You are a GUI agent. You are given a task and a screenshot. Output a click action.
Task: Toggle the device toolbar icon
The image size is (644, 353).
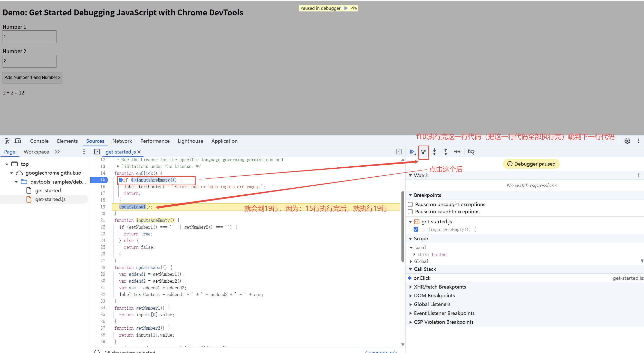[18, 141]
